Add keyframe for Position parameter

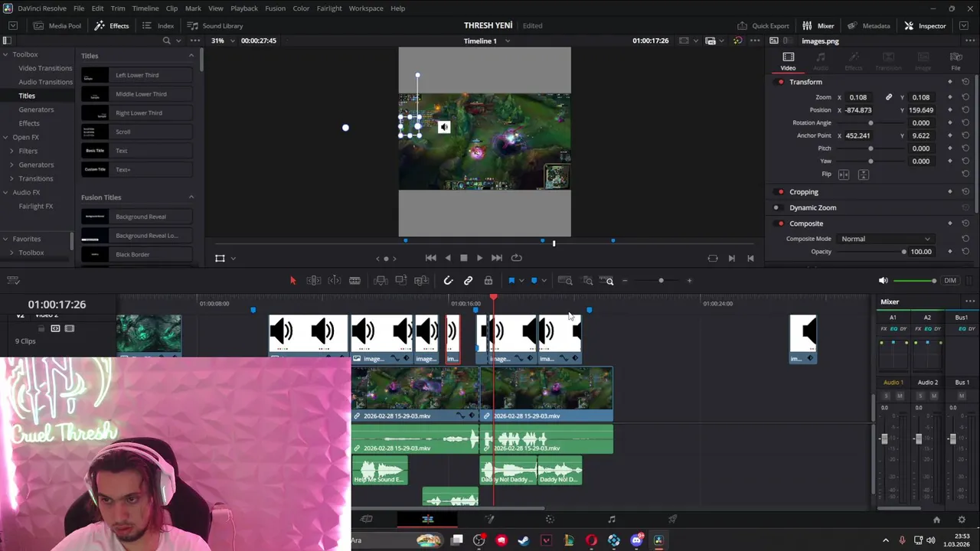point(950,110)
